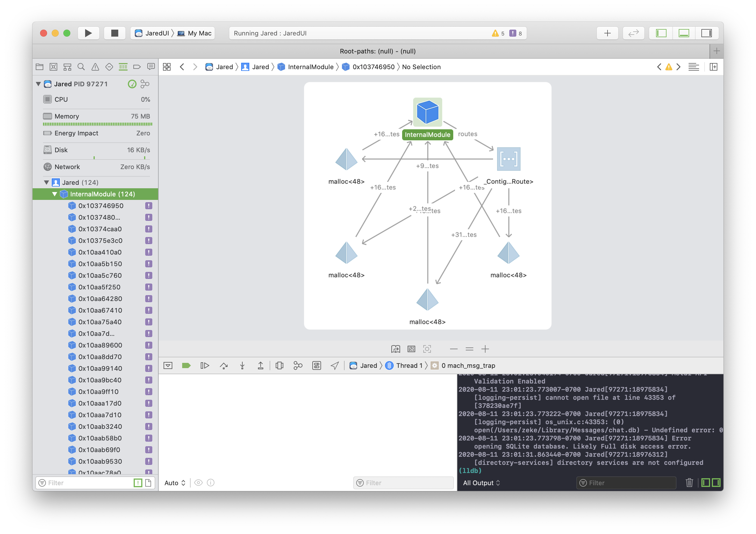Open the Debug navigator tab icon

(123, 67)
